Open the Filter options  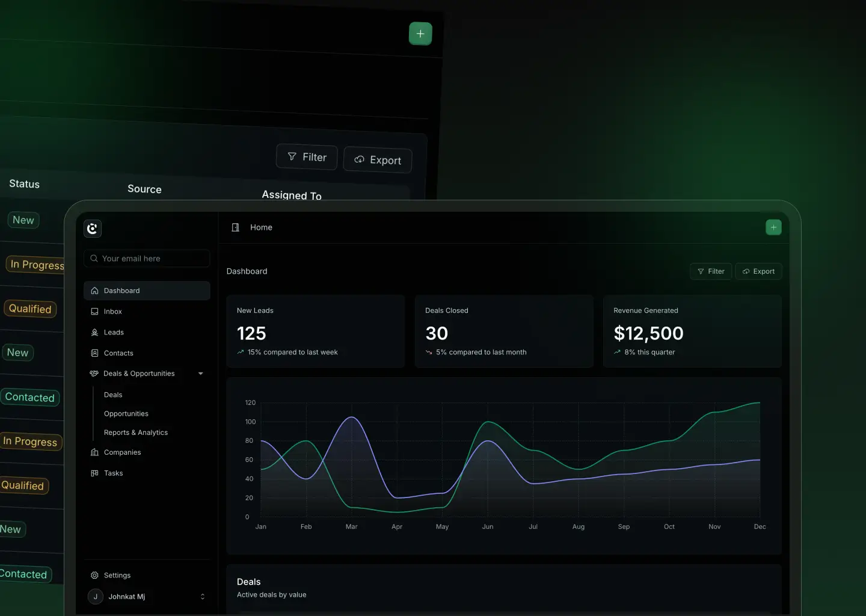[710, 271]
